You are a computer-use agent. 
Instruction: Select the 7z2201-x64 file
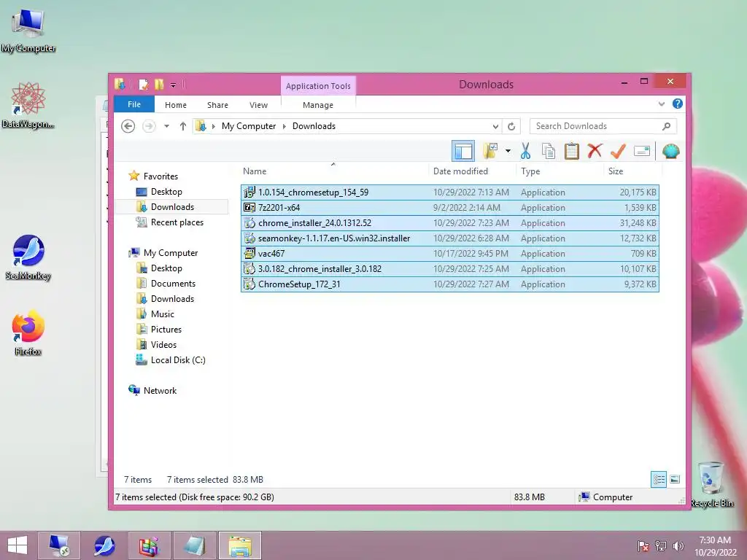pos(450,208)
